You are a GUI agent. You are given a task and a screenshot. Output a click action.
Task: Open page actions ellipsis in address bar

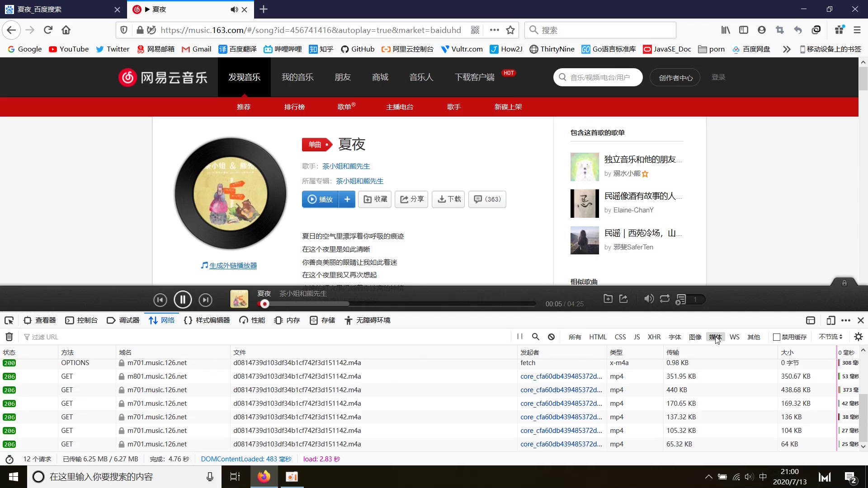tap(494, 30)
